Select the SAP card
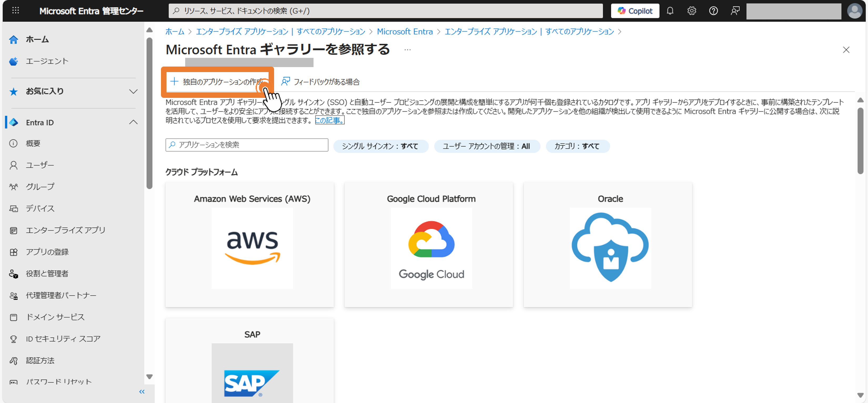This screenshot has height=403, width=868. point(250,360)
